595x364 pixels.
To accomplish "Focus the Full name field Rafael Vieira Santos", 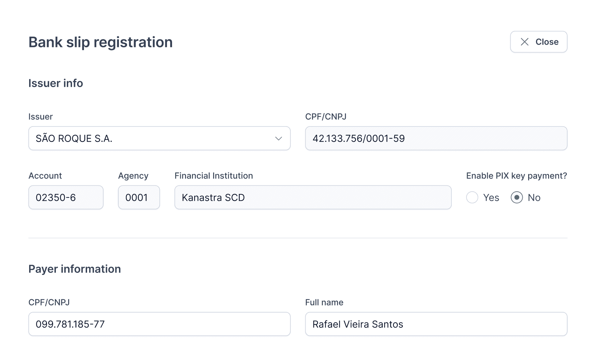I will pyautogui.click(x=436, y=324).
